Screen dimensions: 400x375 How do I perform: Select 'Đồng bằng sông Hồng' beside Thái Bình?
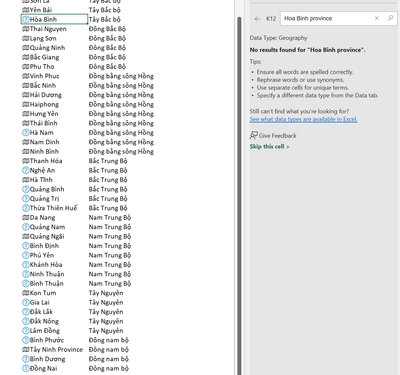(x=121, y=123)
